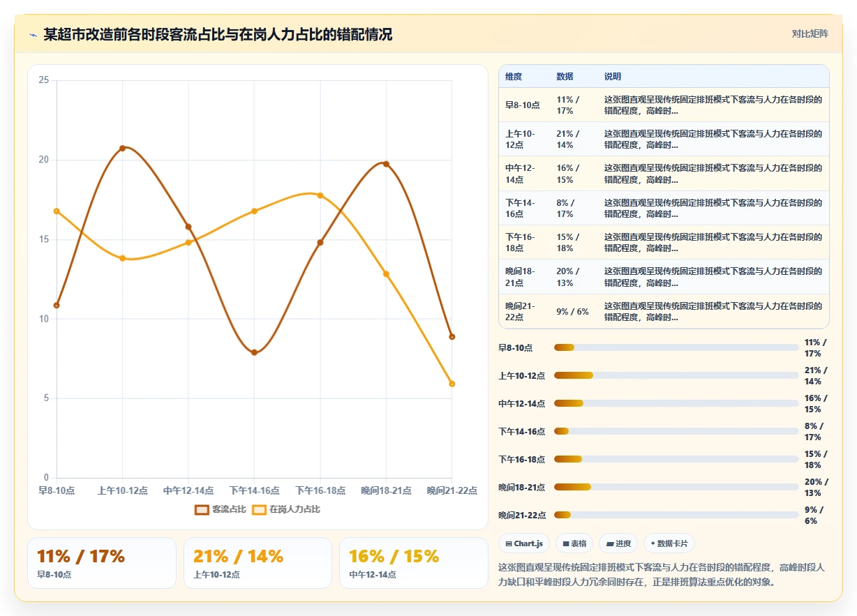Select the Chart.js chip

click(524, 543)
